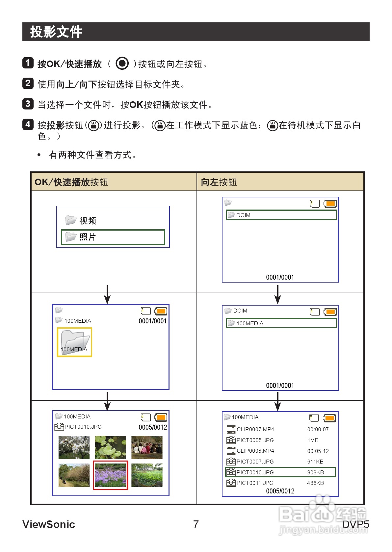Open the red-framed purple flowers thumbnail

pos(111,475)
